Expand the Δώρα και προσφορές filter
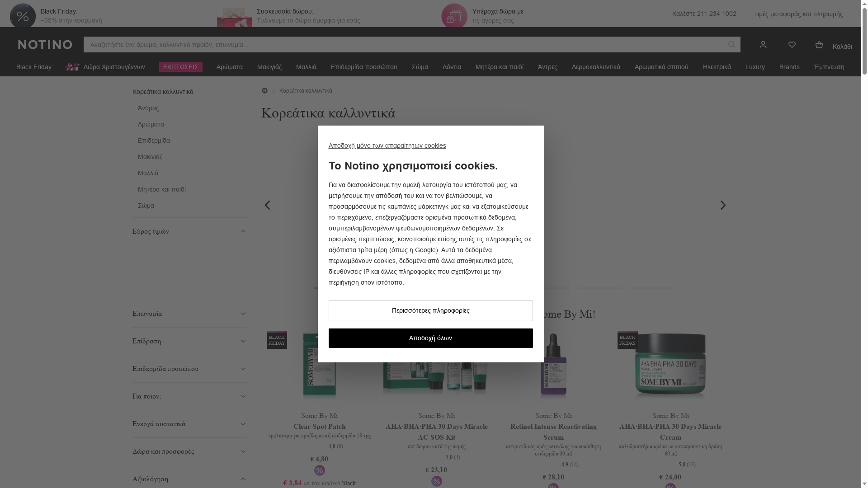Viewport: 868px width, 488px height. click(189, 451)
